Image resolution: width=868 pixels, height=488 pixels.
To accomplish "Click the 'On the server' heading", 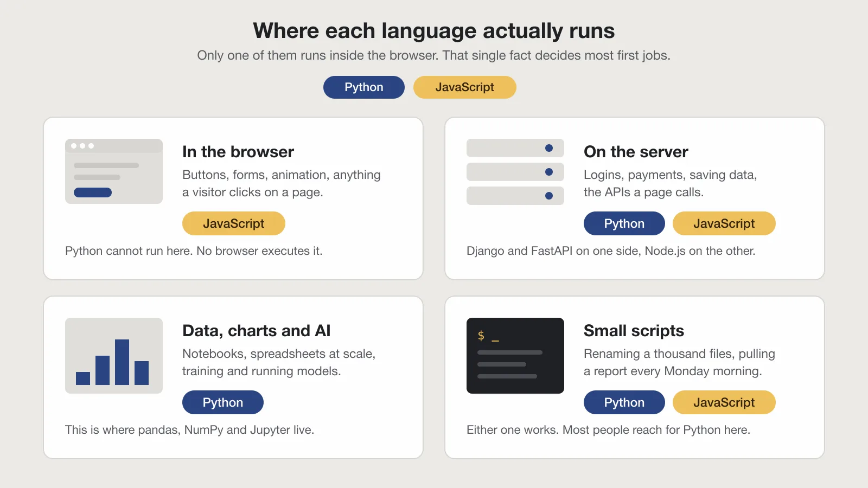I will [636, 152].
